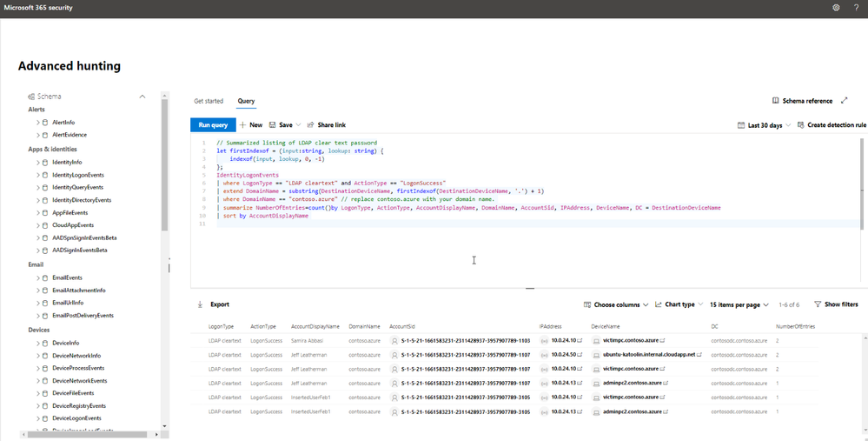Screen dimensions: 868x441
Task: Select DeviceRegistryEvents in the schema tree
Action: click(x=79, y=405)
